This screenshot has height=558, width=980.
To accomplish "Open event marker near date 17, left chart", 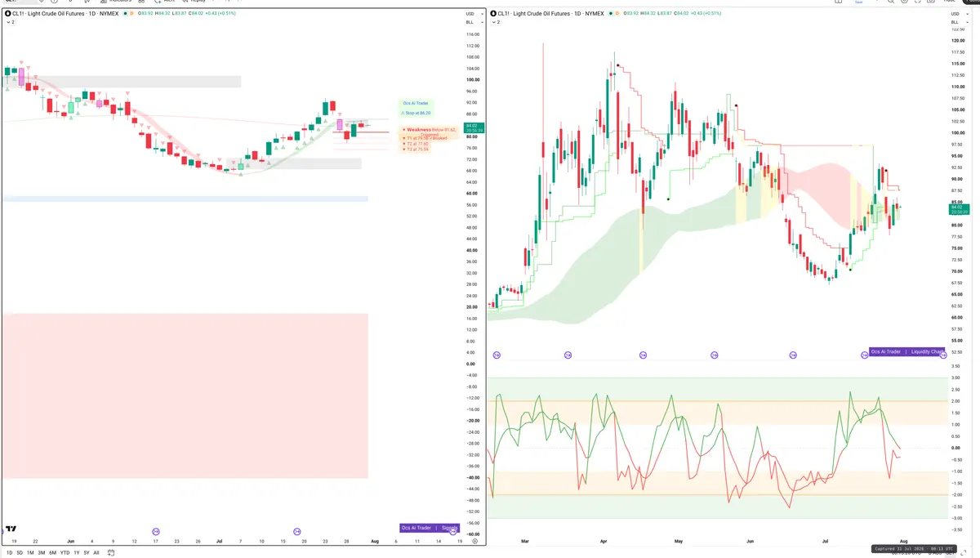I will [156, 532].
